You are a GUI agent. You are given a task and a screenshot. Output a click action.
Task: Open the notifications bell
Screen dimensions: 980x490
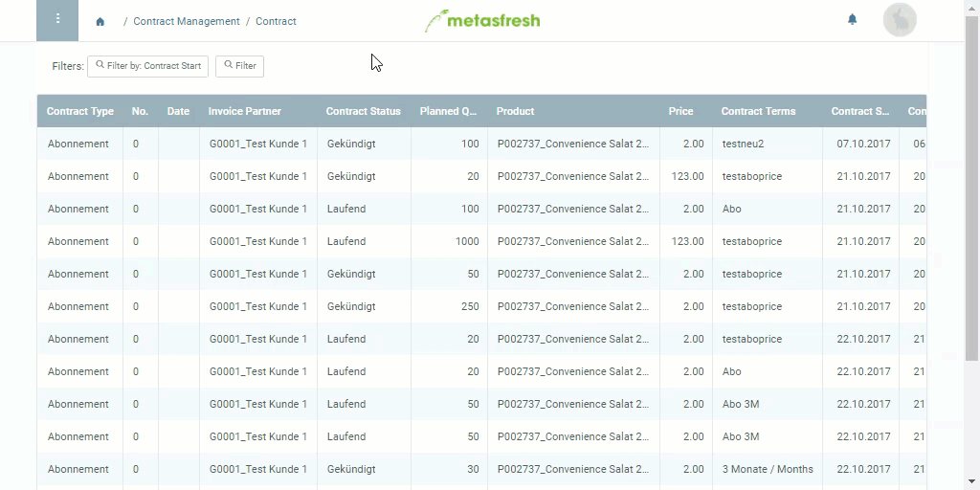click(852, 20)
